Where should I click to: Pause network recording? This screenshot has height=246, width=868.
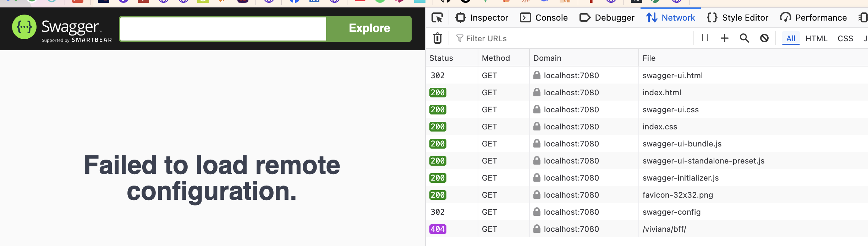point(705,38)
